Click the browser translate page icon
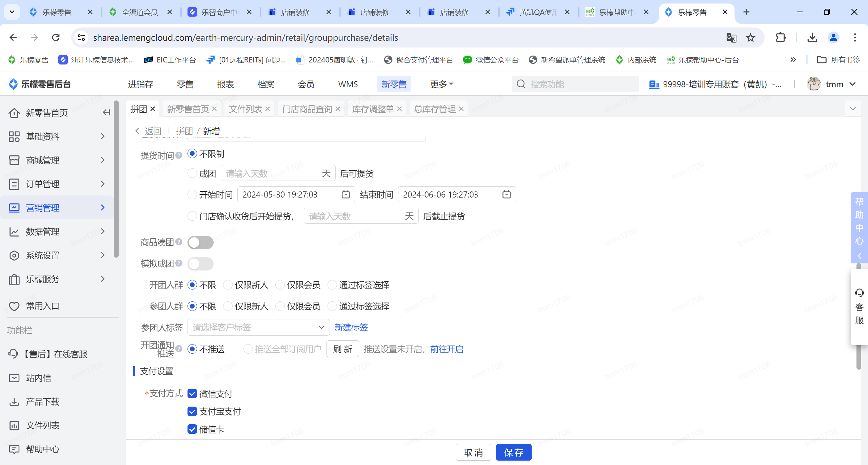This screenshot has width=868, height=465. pos(731,37)
